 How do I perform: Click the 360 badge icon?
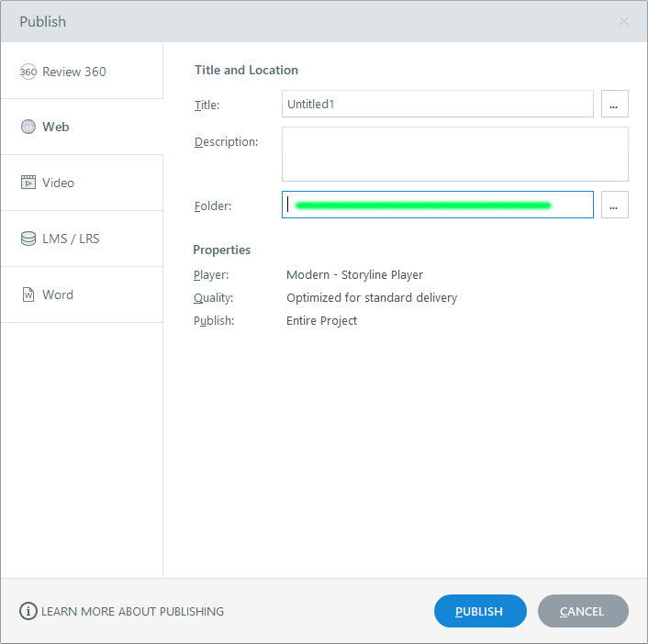[x=28, y=72]
